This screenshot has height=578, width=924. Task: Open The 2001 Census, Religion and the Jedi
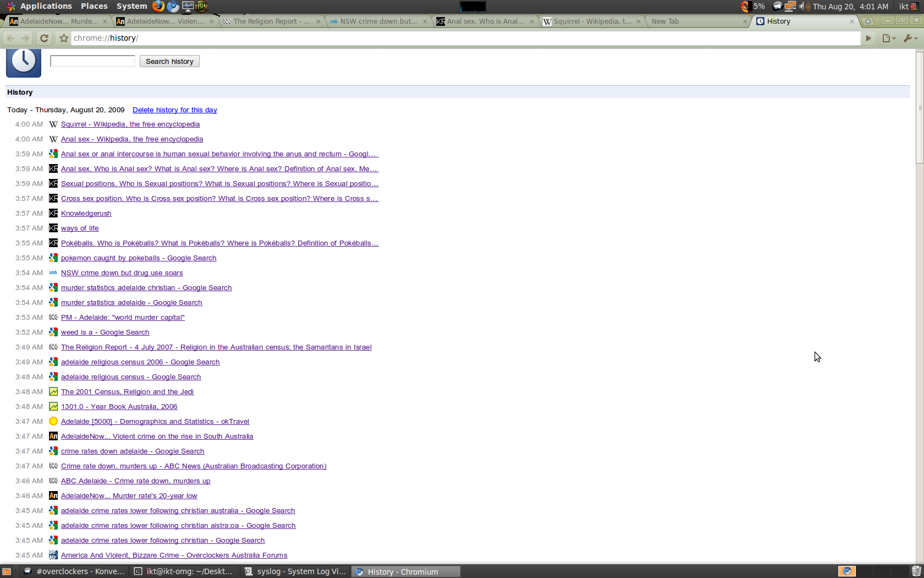pyautogui.click(x=128, y=392)
